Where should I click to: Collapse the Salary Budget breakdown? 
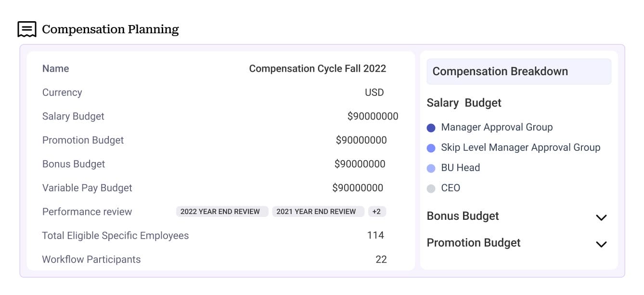point(464,103)
